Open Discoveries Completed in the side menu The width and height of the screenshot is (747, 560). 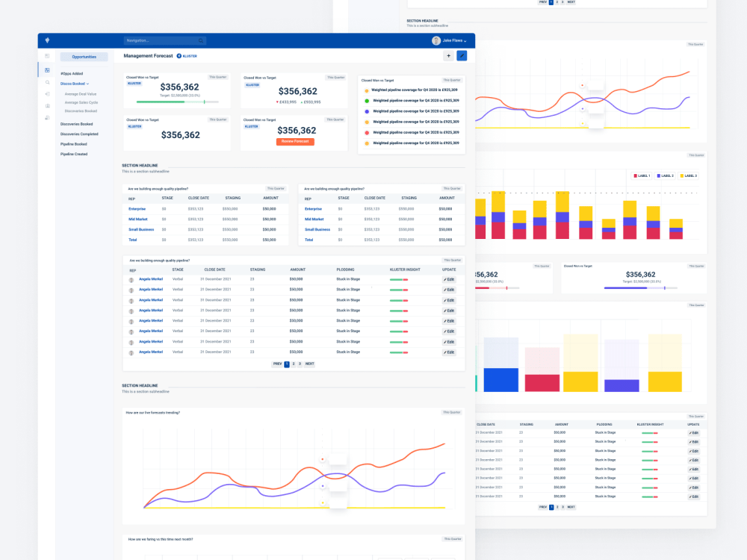[x=79, y=134]
